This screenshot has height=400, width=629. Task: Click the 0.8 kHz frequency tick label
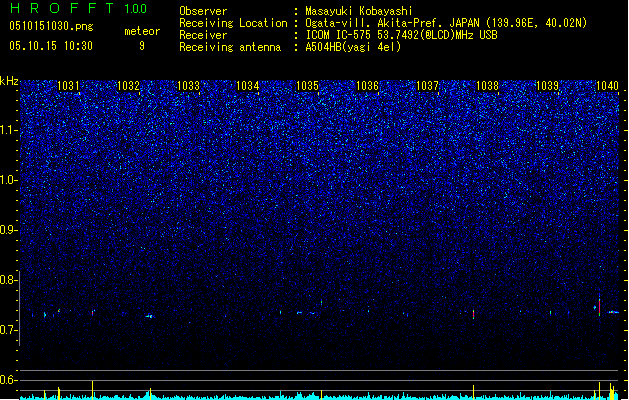[8, 280]
